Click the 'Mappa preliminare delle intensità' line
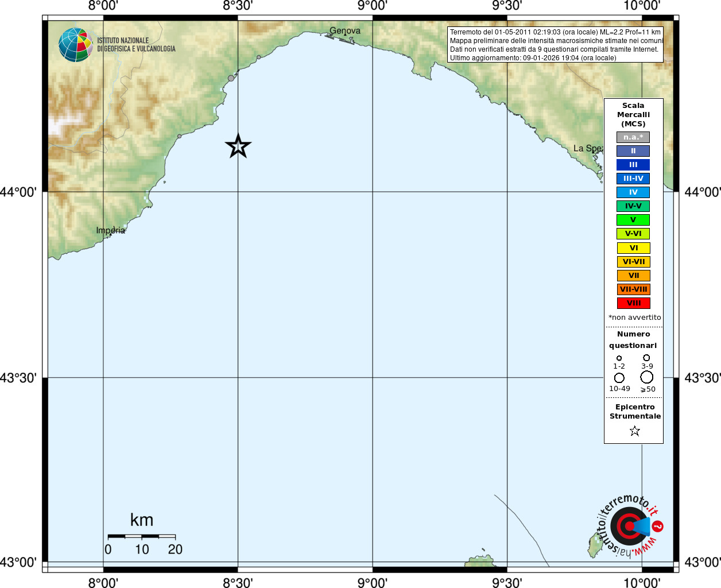This screenshot has width=721, height=588. [556, 41]
